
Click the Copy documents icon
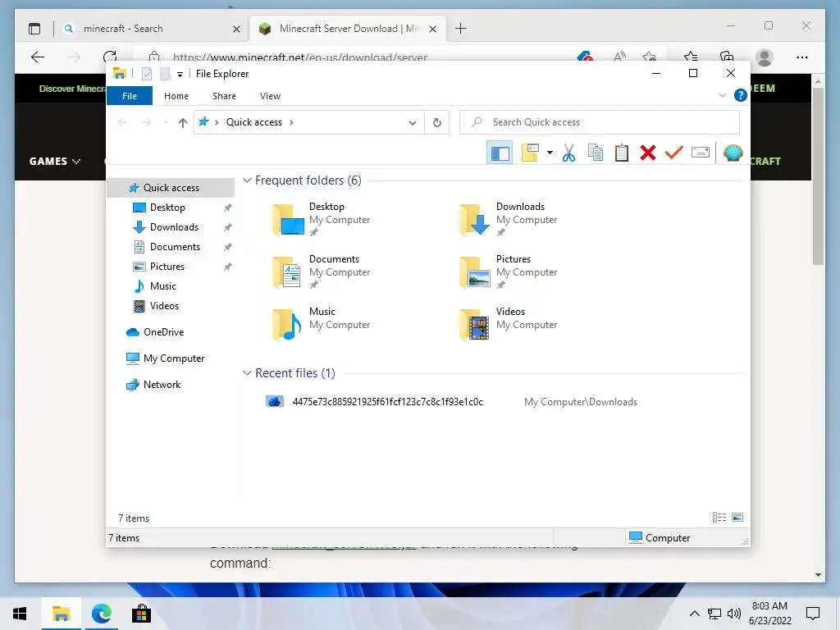(596, 153)
